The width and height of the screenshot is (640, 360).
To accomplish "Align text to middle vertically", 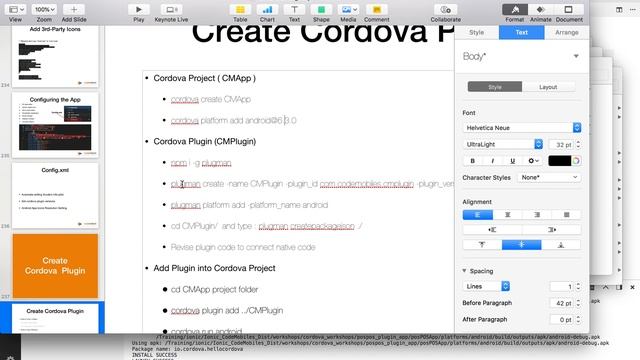I will (x=522, y=244).
